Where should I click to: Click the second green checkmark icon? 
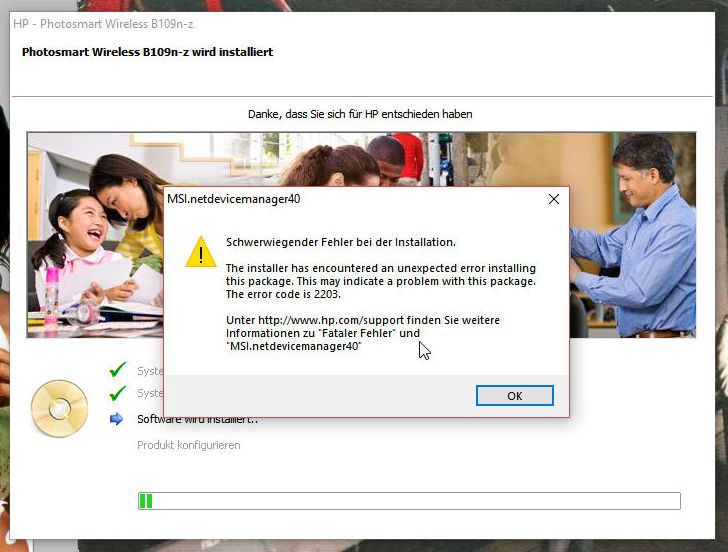pyautogui.click(x=117, y=393)
